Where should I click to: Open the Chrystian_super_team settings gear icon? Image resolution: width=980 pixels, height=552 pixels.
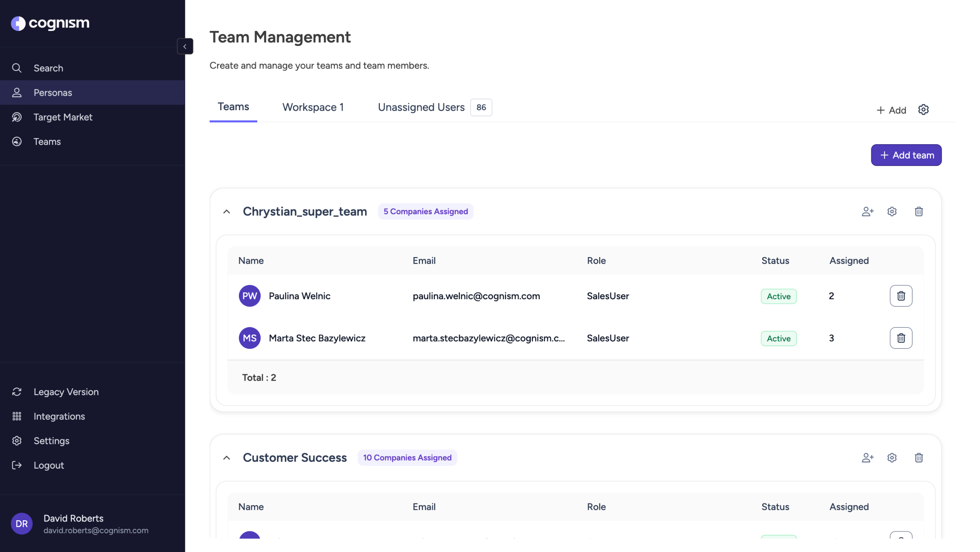pyautogui.click(x=892, y=212)
